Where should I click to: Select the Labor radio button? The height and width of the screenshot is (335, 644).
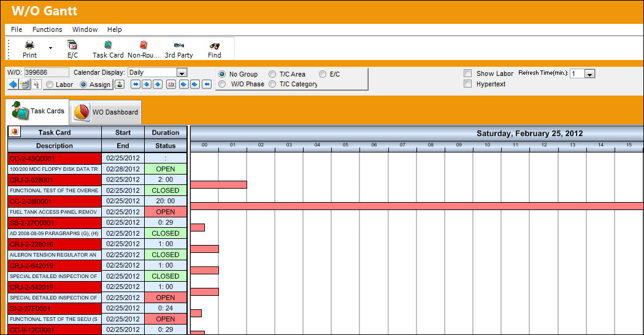50,85
